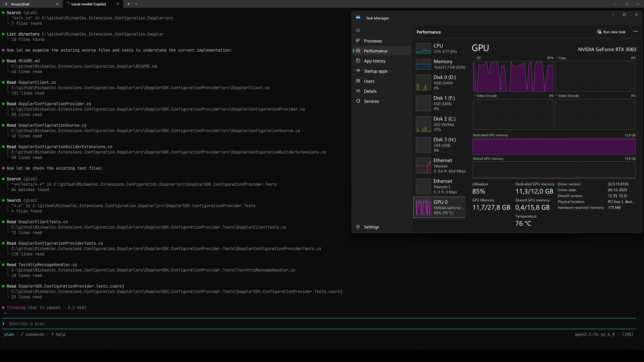Screen dimensions: 644x362
Task: Open Task Manager Settings
Action: 382,227
